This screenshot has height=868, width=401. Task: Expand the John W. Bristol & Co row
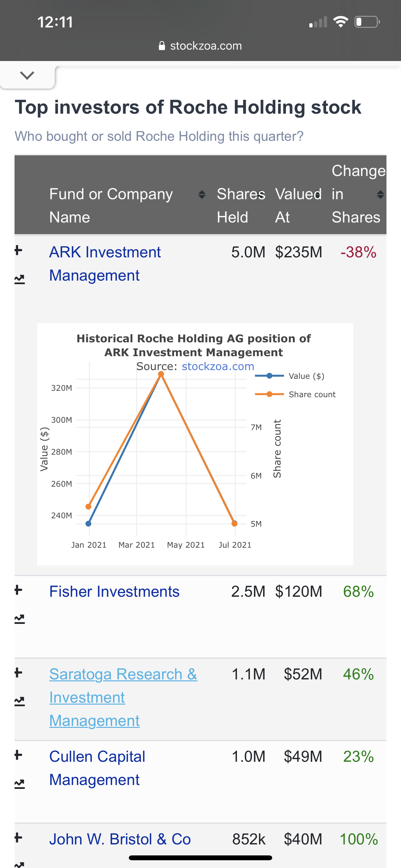click(18, 838)
